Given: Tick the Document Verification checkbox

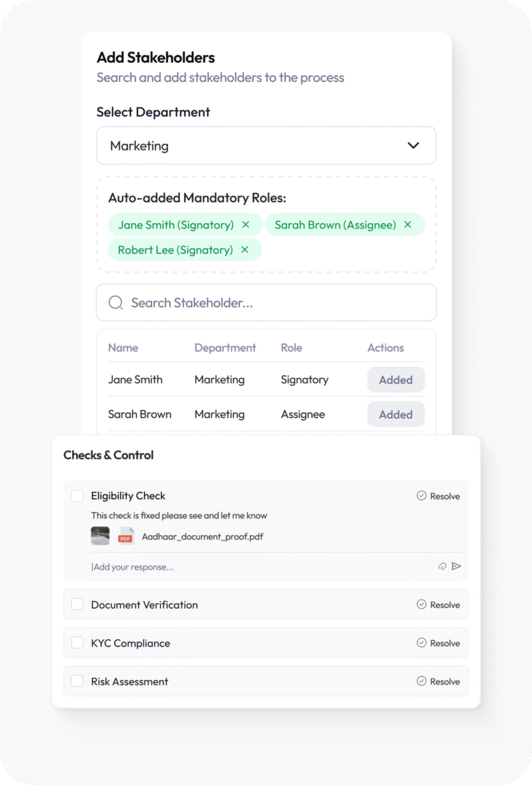Looking at the screenshot, I should (x=77, y=605).
